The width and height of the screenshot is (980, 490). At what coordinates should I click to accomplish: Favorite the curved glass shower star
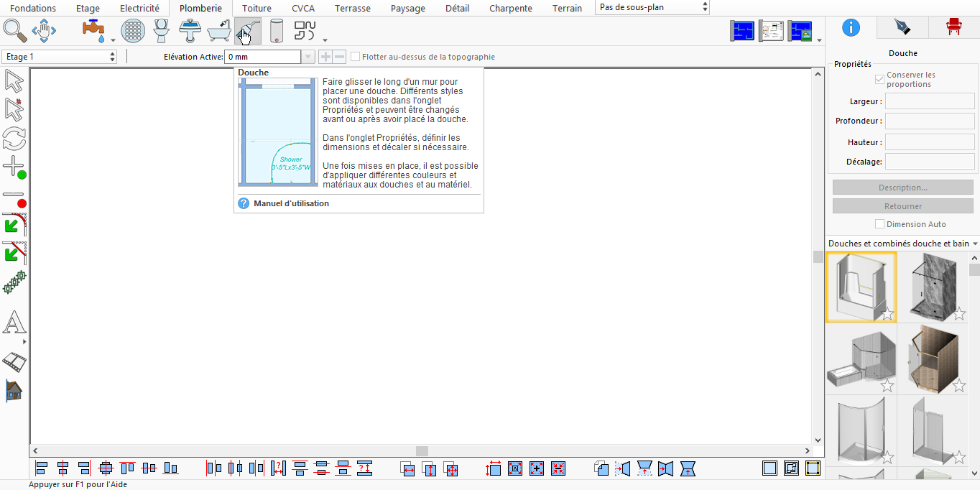coord(887,458)
